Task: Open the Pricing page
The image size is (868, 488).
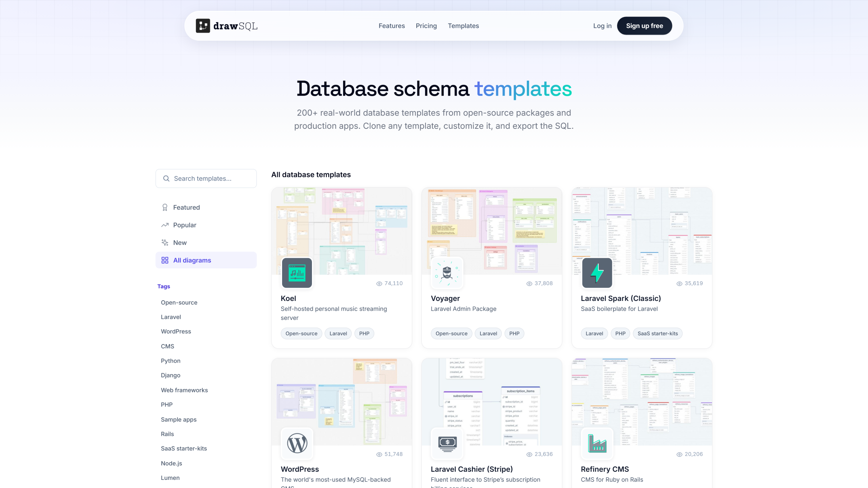Action: 426,26
